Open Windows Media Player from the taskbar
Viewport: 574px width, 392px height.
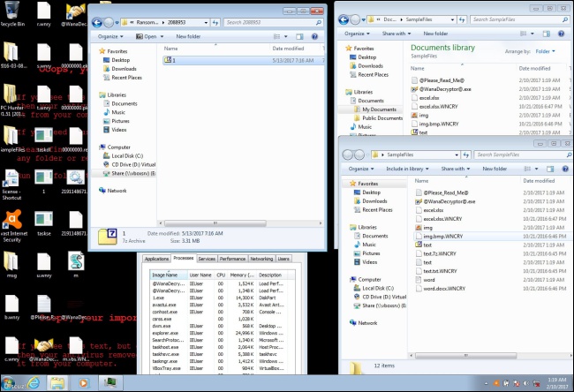[84, 383]
